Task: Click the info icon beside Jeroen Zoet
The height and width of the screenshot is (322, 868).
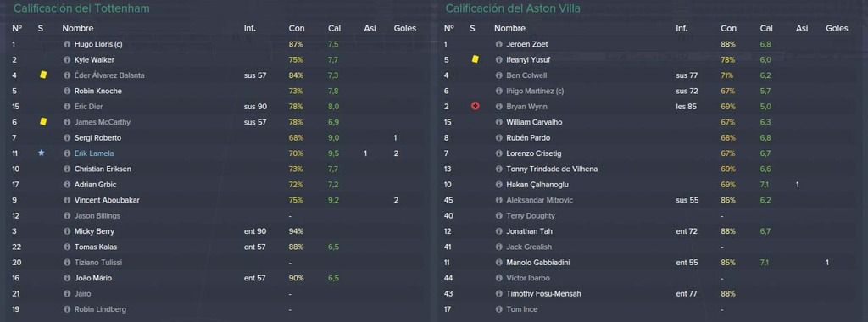Action: pyautogui.click(x=498, y=44)
